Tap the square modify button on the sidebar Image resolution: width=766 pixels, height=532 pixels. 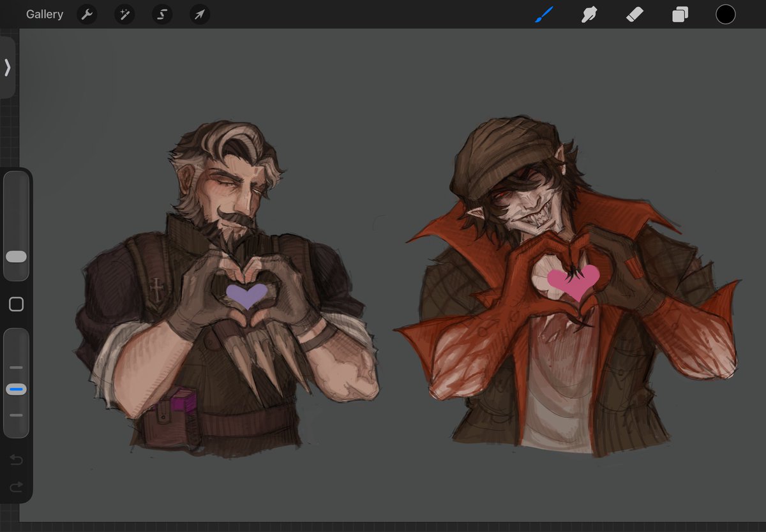pos(17,304)
